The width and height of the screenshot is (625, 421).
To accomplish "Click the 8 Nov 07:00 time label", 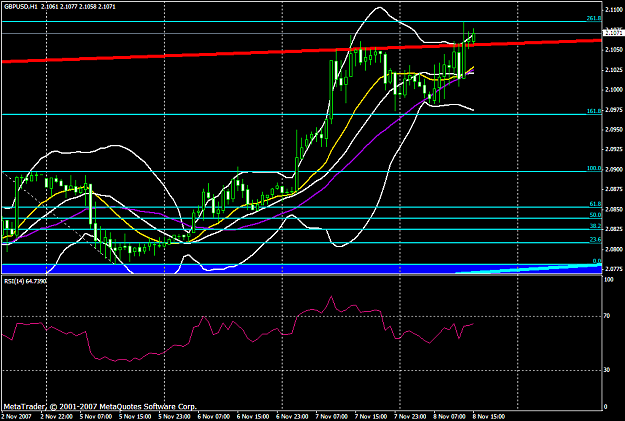I will 449,417.
